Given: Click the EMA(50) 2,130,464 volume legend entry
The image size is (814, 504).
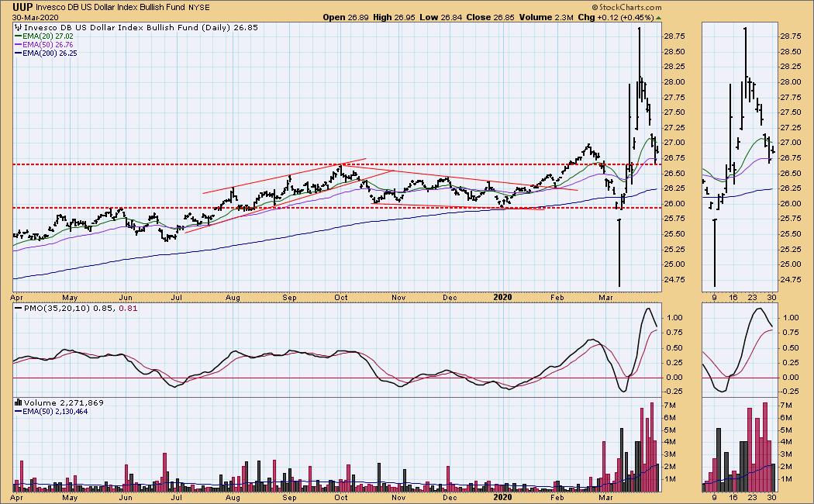Looking at the screenshot, I should pos(55,411).
